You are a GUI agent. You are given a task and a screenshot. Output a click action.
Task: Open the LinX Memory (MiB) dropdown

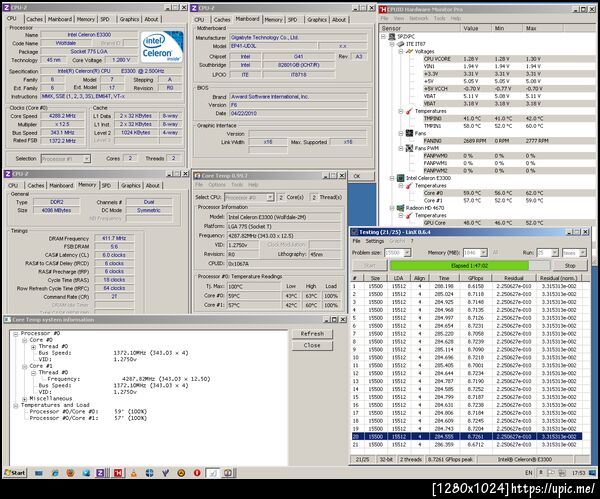click(x=484, y=253)
